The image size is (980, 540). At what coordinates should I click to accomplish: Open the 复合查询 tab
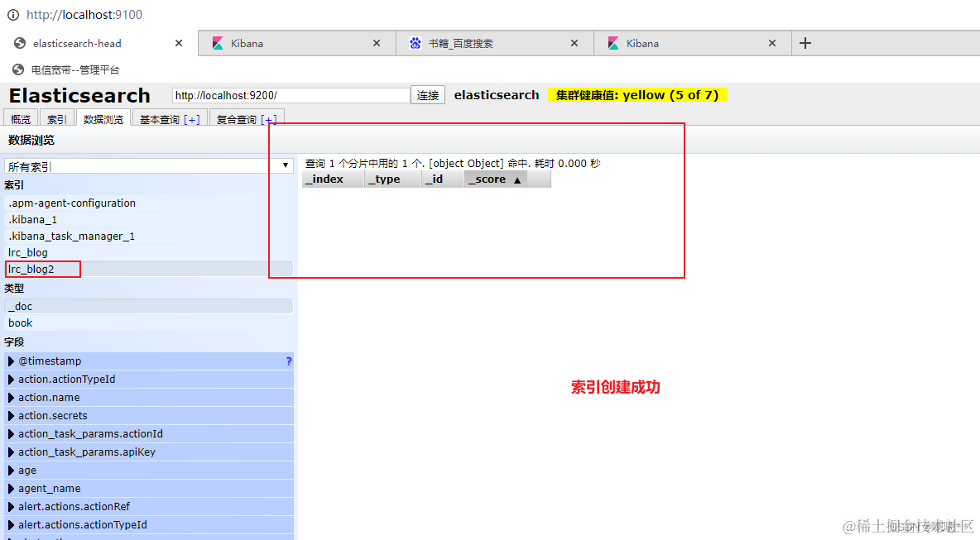(247, 118)
